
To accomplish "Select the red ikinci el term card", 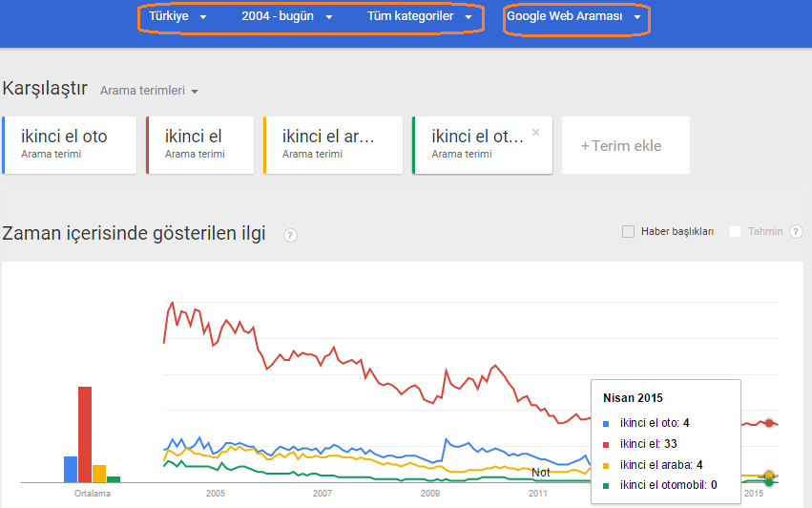I will [199, 145].
